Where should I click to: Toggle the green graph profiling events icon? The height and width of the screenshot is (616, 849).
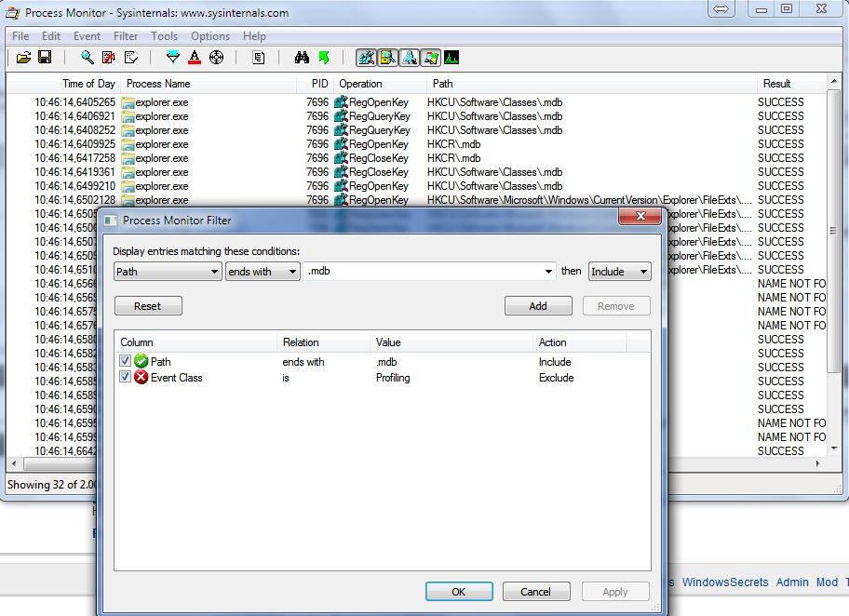point(451,58)
